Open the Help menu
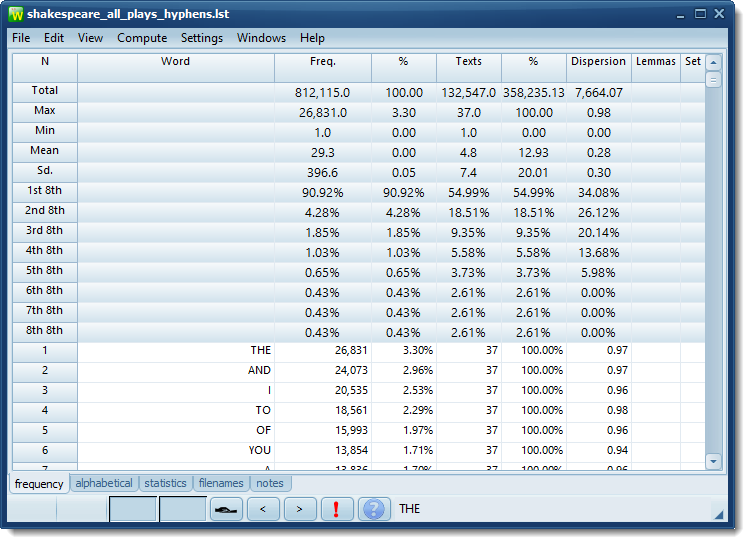750x544 pixels. 312,38
